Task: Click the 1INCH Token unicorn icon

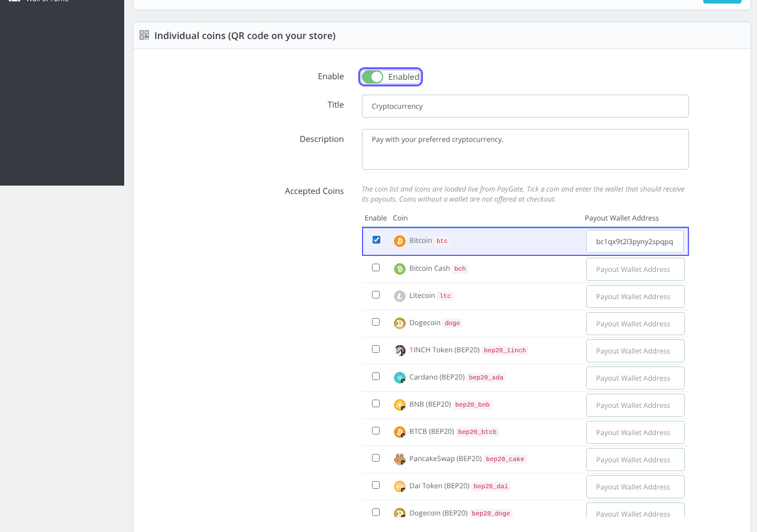Action: pos(400,351)
